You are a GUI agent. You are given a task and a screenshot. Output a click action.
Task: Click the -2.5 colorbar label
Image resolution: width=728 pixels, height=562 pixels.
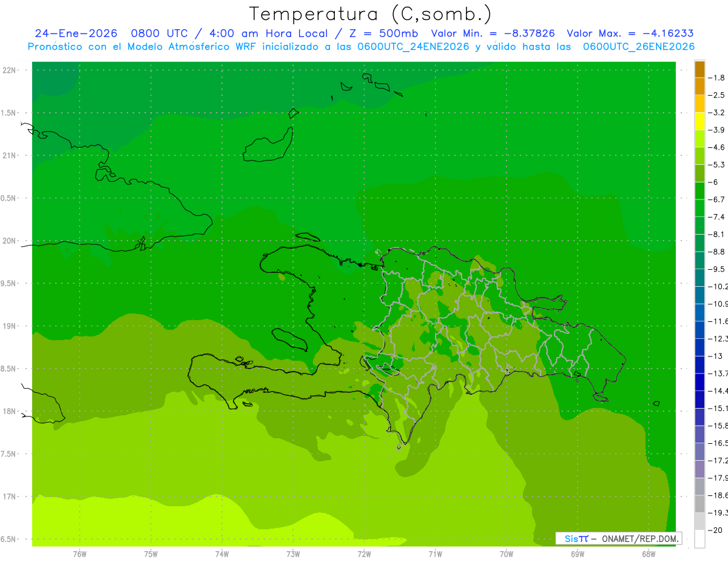(717, 95)
